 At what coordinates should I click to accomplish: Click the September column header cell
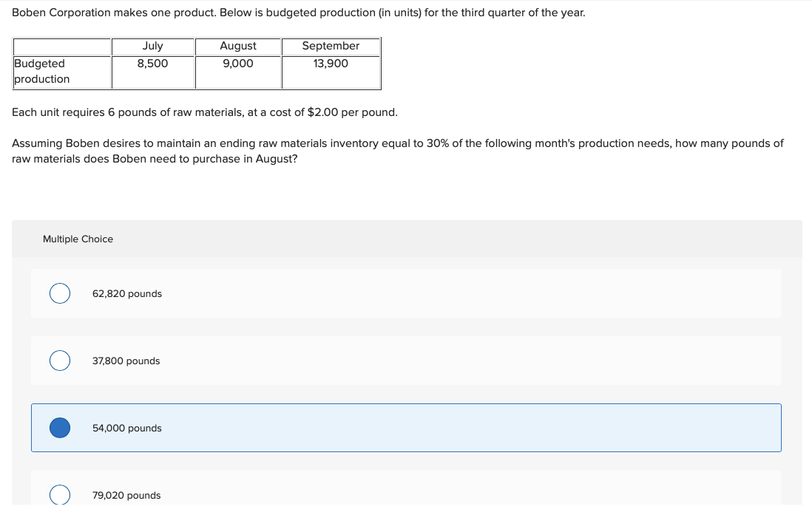click(331, 46)
